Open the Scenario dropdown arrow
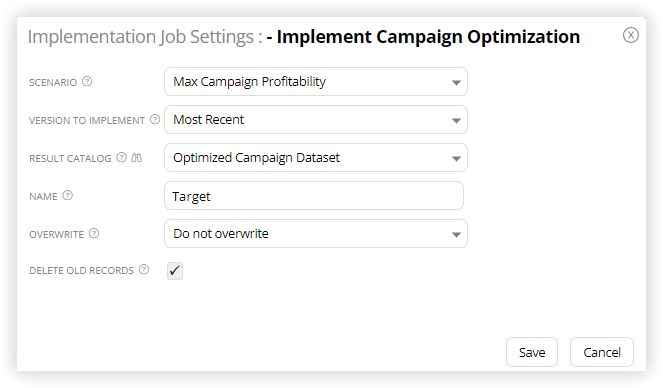This screenshot has height=388, width=663. 456,82
